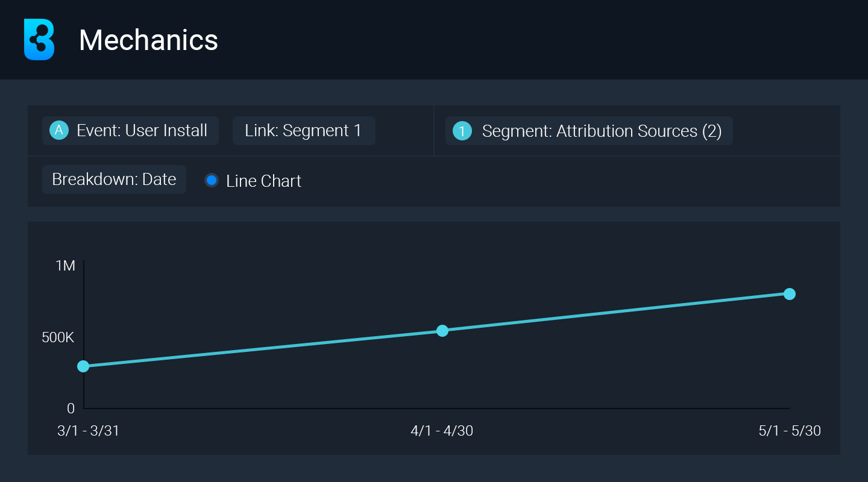Select the Line Chart radio button
This screenshot has width=868, height=482.
tap(212, 180)
